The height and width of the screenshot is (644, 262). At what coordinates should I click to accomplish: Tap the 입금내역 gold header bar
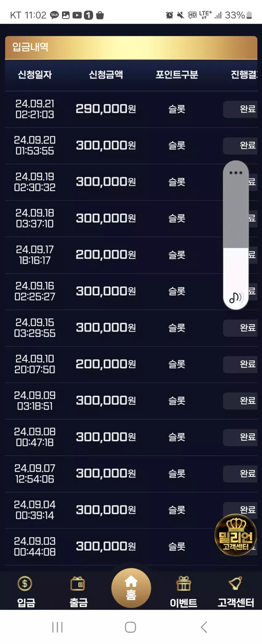(131, 48)
